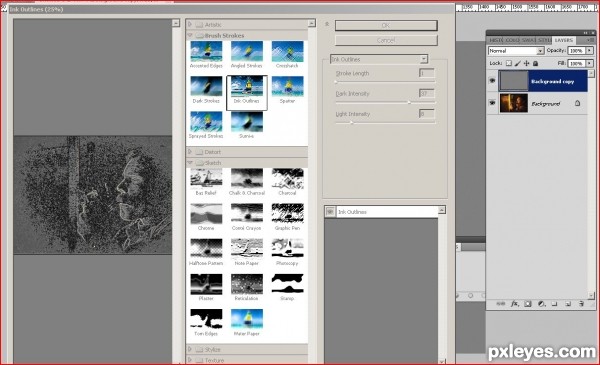Select the Angled Strokes filter thumbnail

(x=247, y=52)
